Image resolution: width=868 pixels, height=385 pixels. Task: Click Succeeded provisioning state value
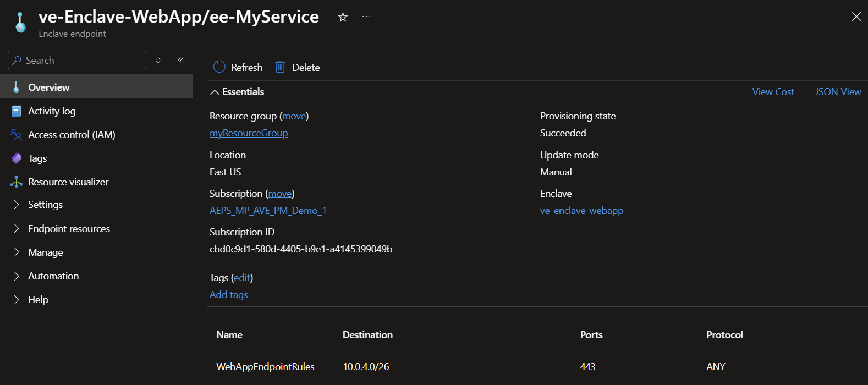click(563, 133)
